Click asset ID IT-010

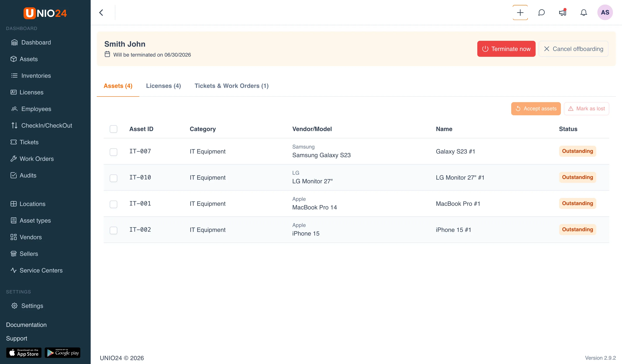click(140, 177)
